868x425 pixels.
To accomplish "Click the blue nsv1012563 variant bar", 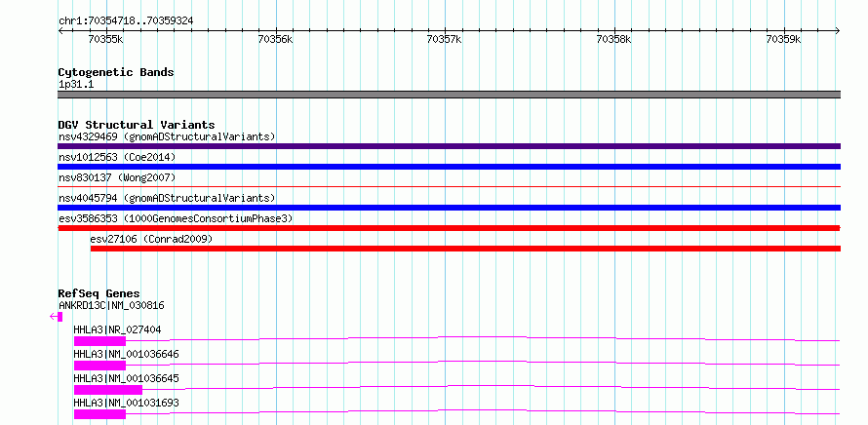I will click(449, 167).
